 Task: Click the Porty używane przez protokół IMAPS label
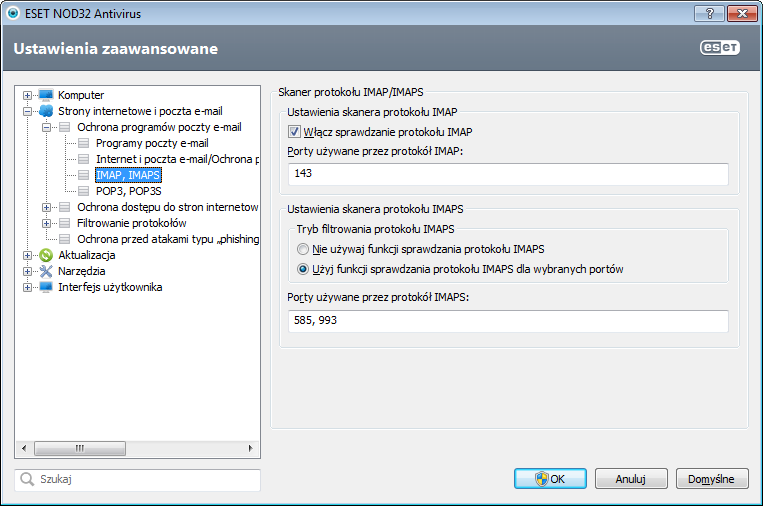[x=378, y=297]
